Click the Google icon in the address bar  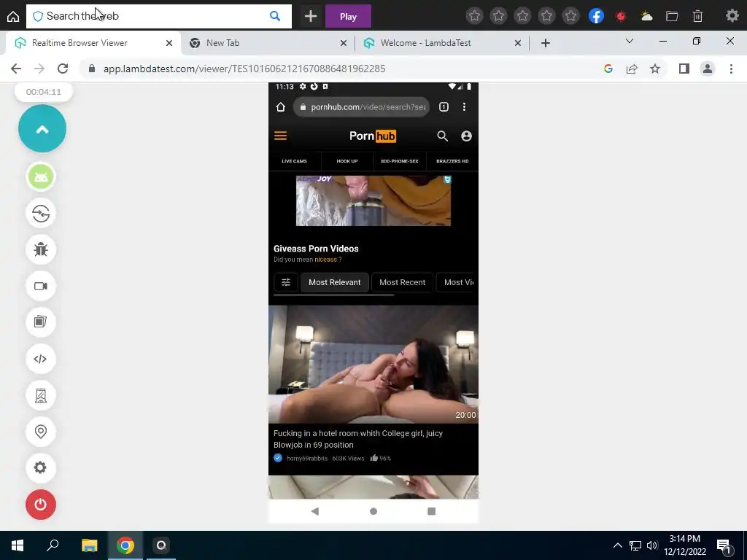(x=608, y=69)
